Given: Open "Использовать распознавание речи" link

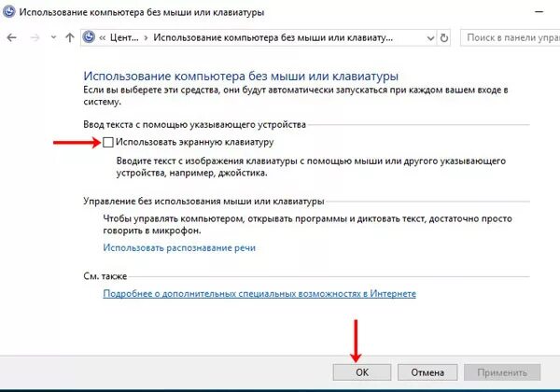Looking at the screenshot, I should pos(179,247).
